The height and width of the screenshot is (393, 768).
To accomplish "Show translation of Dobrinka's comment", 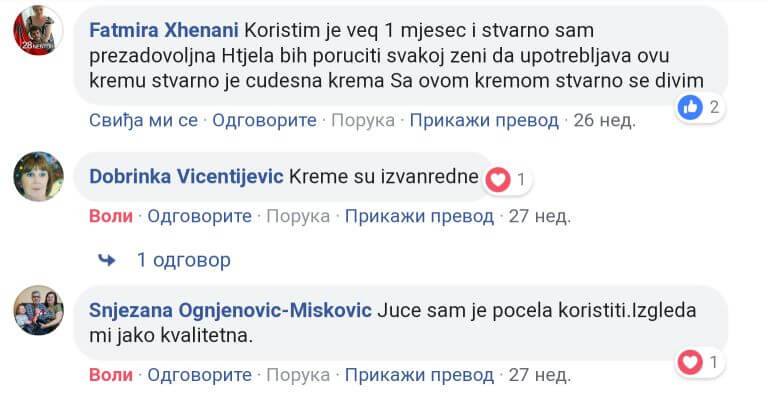I will click(419, 216).
